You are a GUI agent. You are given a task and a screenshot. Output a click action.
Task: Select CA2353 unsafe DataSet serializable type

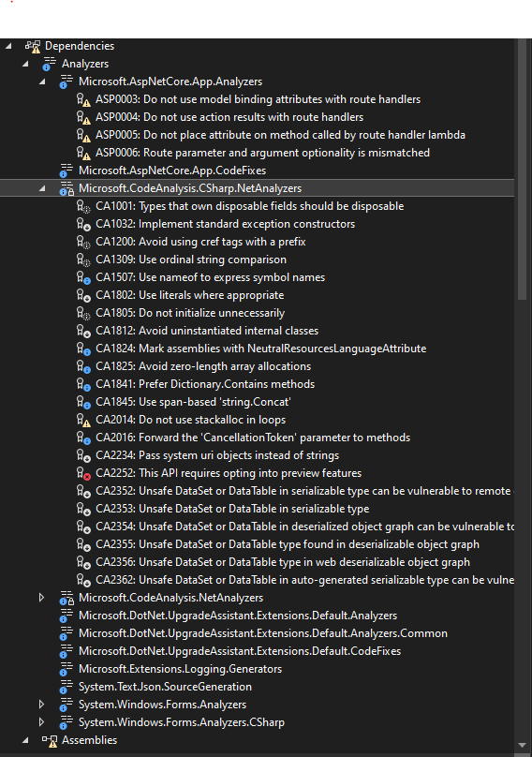232,509
